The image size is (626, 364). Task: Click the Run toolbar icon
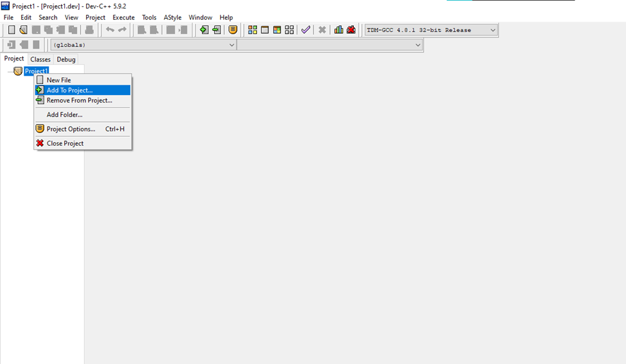pos(265,30)
